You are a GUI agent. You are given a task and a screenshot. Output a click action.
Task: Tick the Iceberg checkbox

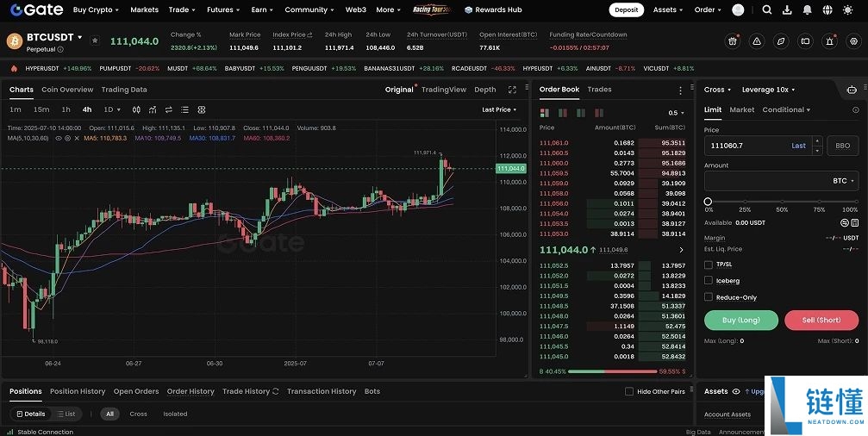[x=709, y=281]
